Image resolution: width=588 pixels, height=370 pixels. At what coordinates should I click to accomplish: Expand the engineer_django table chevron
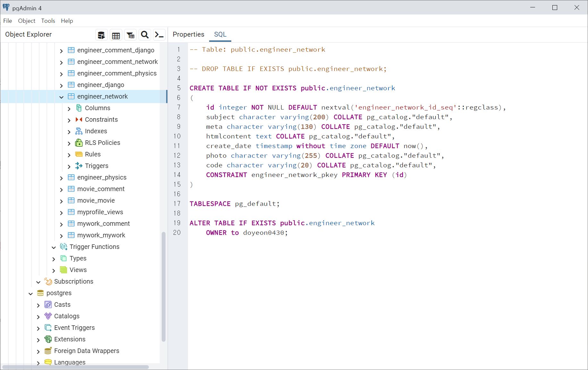61,85
